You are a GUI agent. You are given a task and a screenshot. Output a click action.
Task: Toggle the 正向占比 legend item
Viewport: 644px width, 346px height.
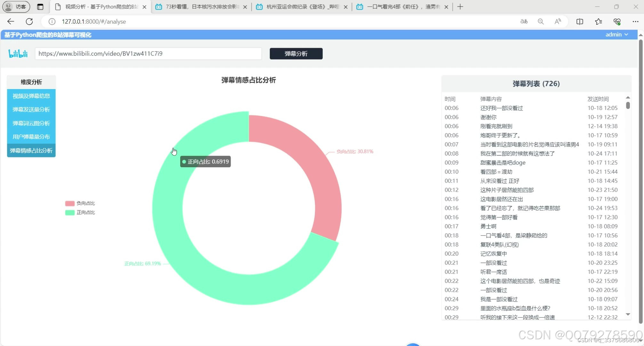tap(80, 212)
